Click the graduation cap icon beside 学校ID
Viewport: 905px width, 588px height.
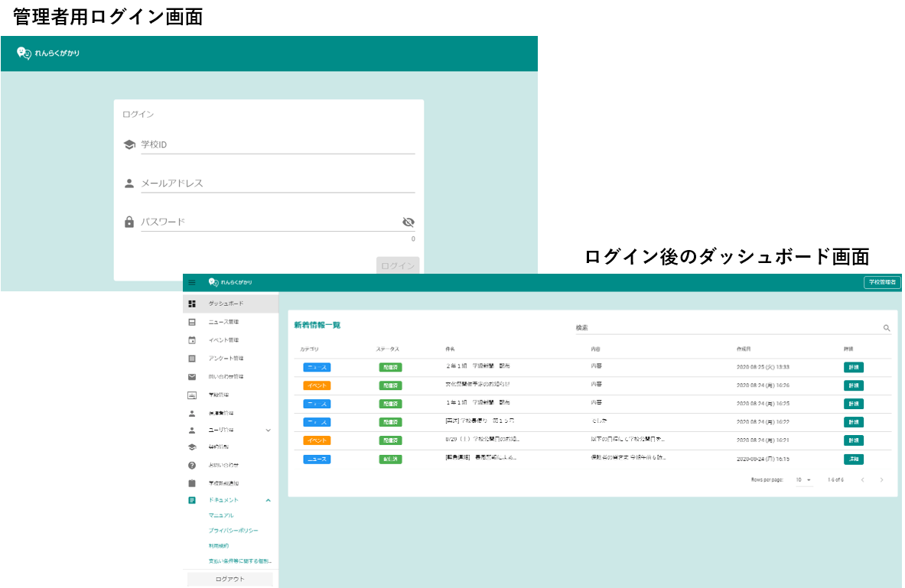[x=129, y=145]
